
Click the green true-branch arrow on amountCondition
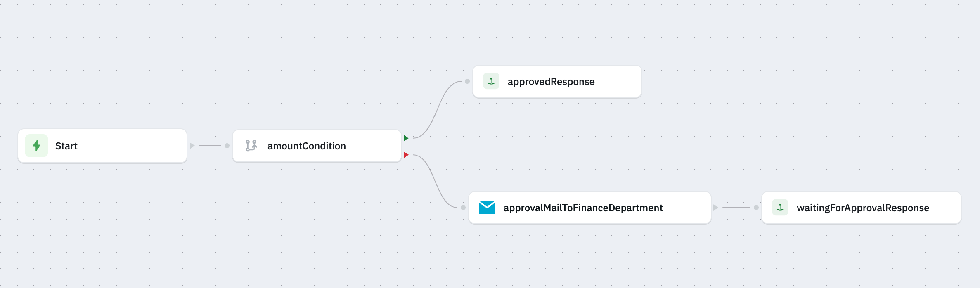406,138
